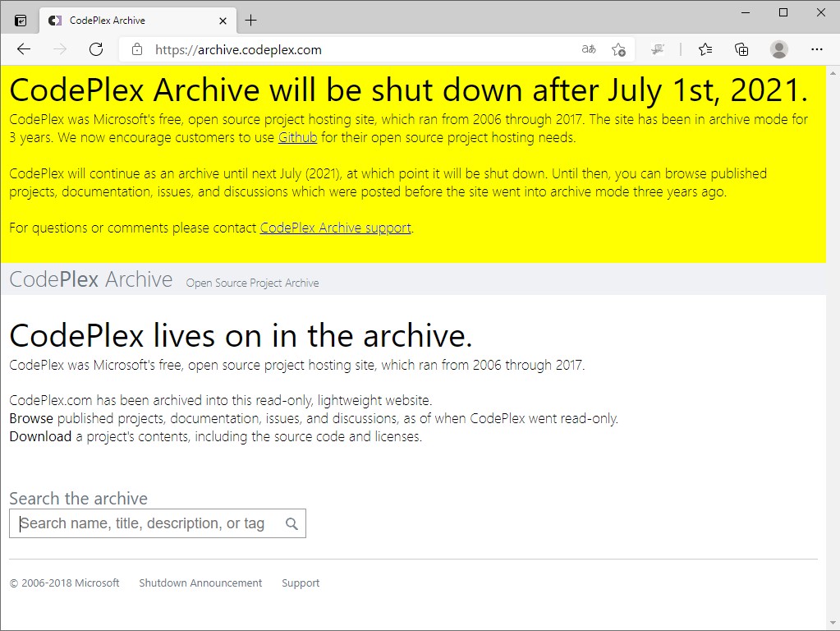Viewport: 840px width, 631px height.
Task: Reload the CodePlex Archive page
Action: point(96,49)
